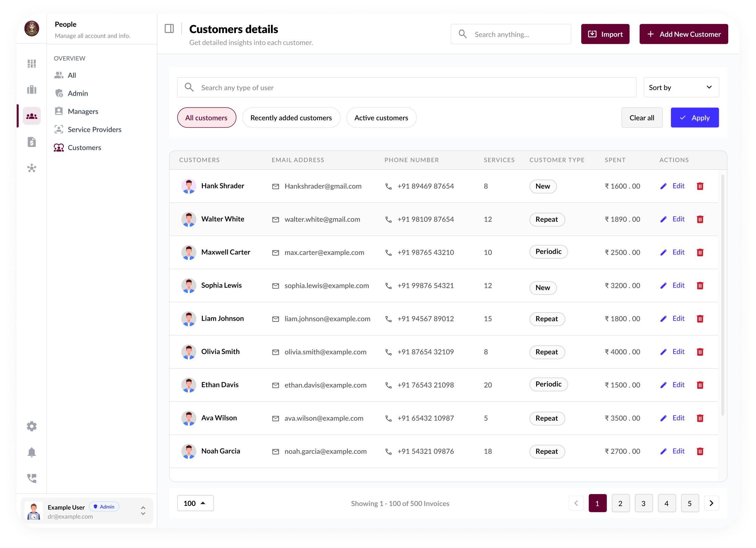756x548 pixels.
Task: Open the dashboard grid icon in sidebar
Action: (x=32, y=63)
